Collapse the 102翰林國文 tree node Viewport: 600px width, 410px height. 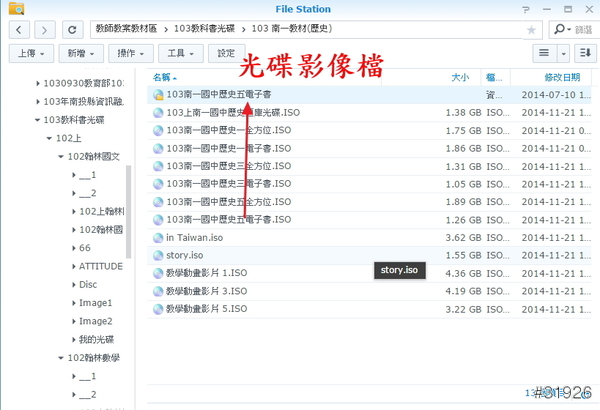pos(62,157)
